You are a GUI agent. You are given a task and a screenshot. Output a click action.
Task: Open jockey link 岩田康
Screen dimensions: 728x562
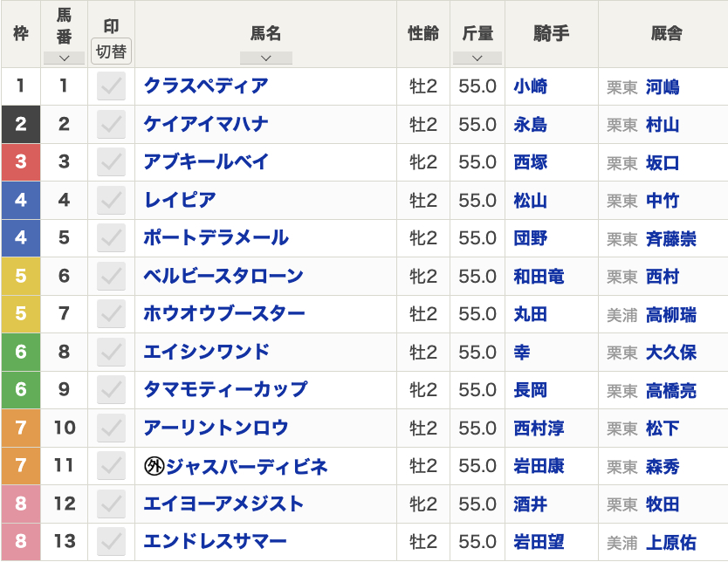pyautogui.click(x=539, y=466)
